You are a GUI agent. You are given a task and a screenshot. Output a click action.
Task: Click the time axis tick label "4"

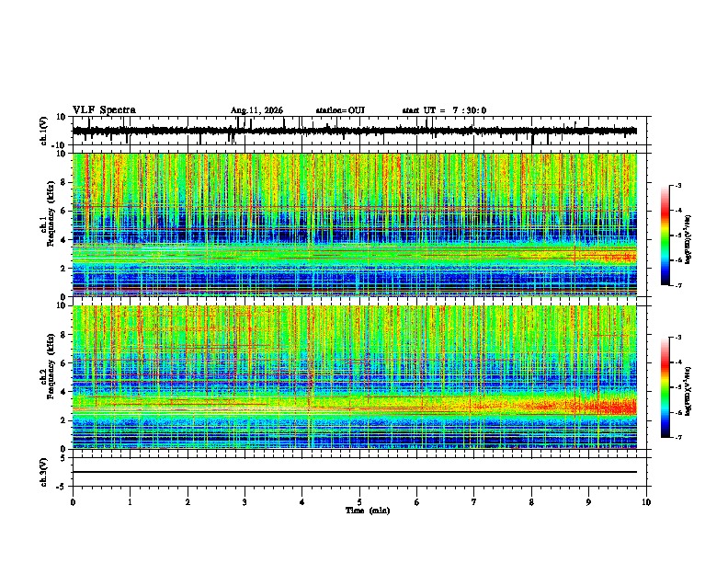(x=302, y=502)
